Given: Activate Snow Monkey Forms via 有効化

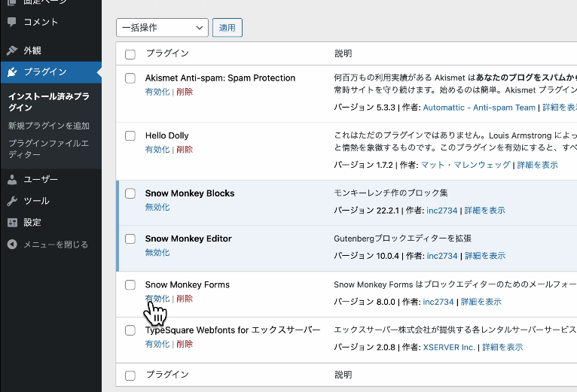Looking at the screenshot, I should click(x=157, y=299).
